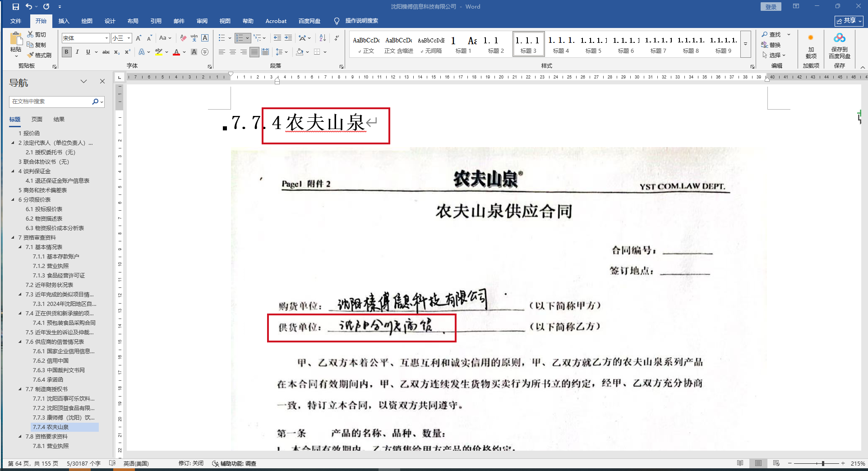
Task: Activate the 格式刷 format painter
Action: pos(39,55)
